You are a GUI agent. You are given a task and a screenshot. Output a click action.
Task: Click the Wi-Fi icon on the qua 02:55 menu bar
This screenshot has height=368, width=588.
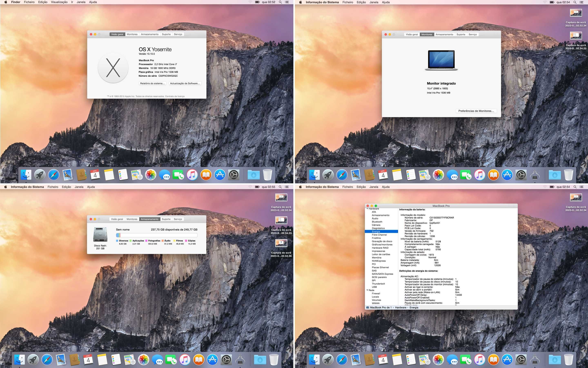coord(250,187)
